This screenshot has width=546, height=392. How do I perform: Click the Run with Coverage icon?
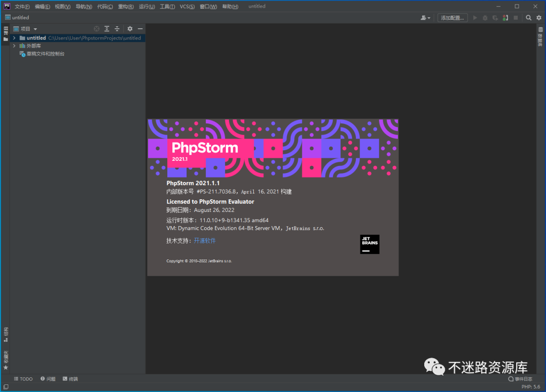click(x=495, y=18)
